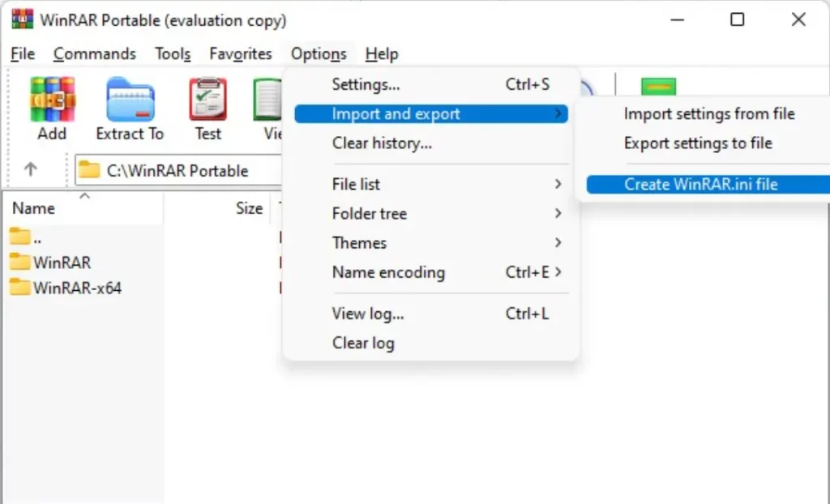The image size is (830, 504).
Task: Click the Size column header
Action: (x=249, y=208)
